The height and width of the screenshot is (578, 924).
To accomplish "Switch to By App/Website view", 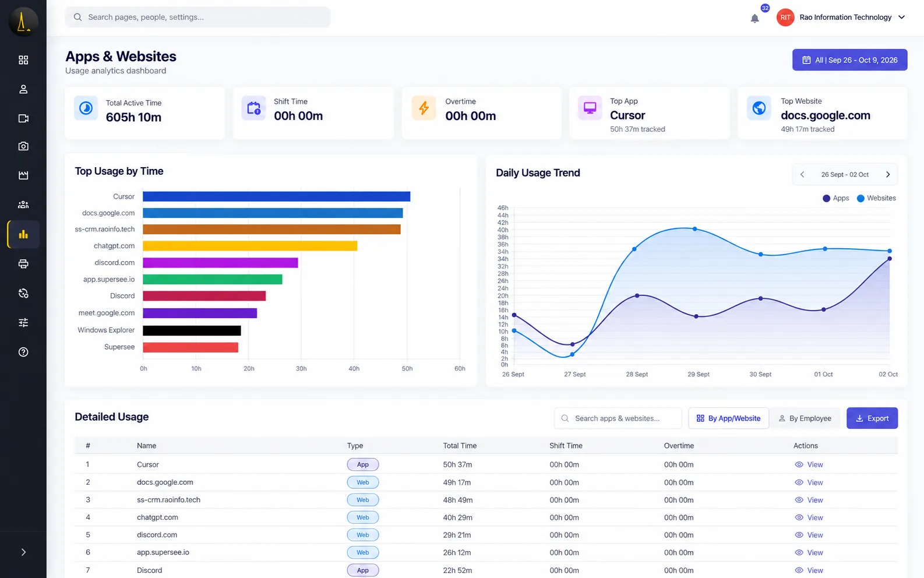I will pos(728,418).
